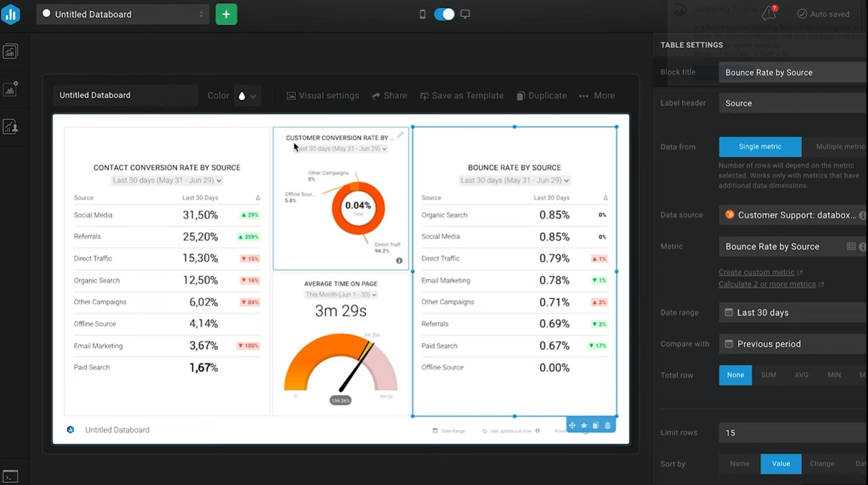Open the Color drop picker
This screenshot has width=868, height=485.
[247, 95]
